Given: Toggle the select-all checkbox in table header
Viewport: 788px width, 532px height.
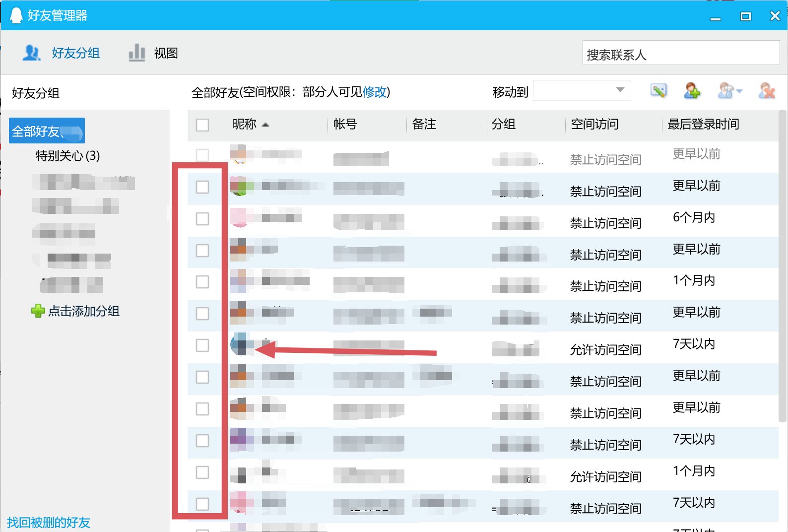Looking at the screenshot, I should 202,125.
